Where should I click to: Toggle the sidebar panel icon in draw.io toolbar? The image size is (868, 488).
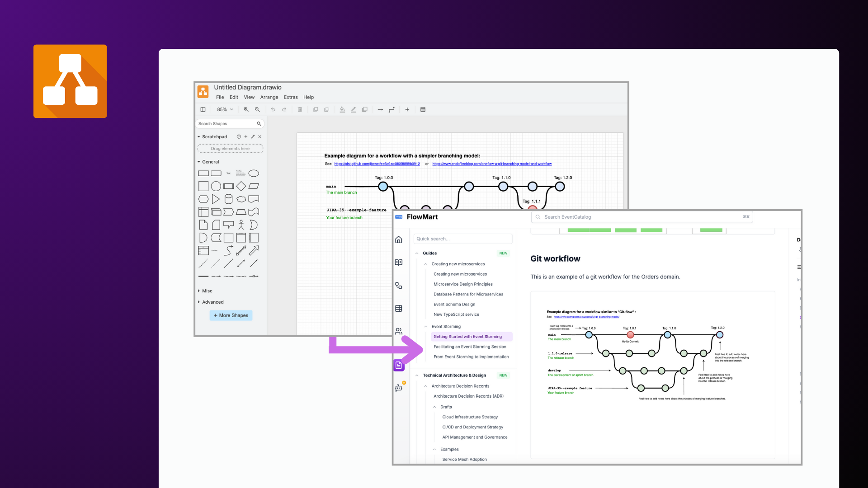point(203,109)
